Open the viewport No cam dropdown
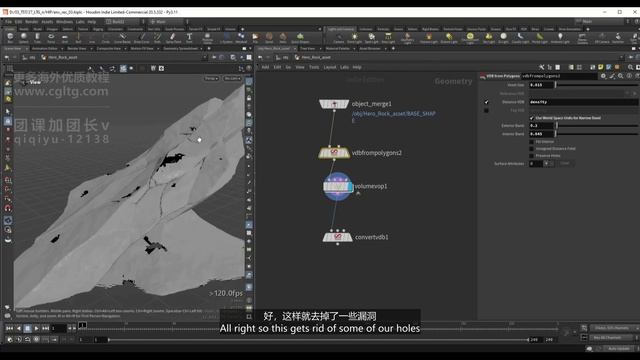Screen dimensions: 640x360 coord(232,78)
